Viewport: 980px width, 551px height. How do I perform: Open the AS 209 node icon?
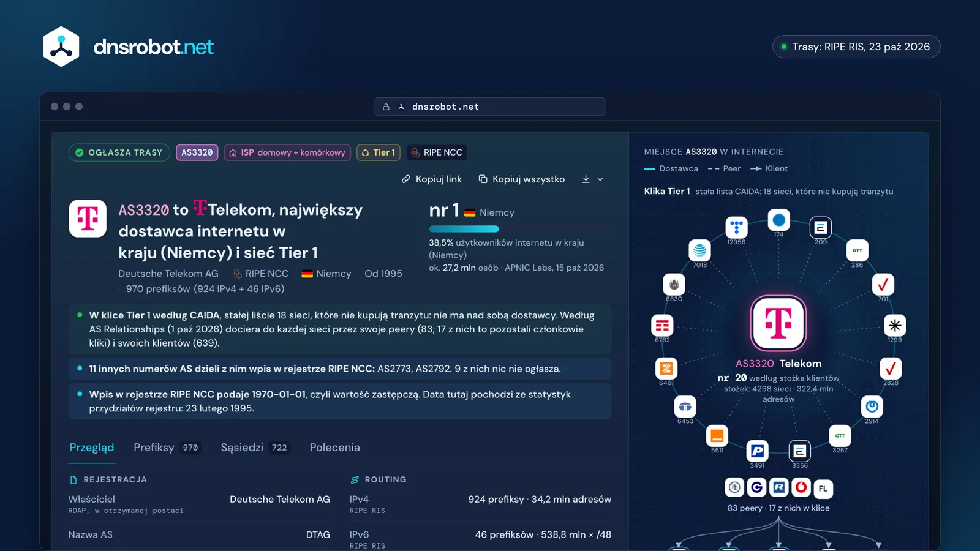(820, 227)
